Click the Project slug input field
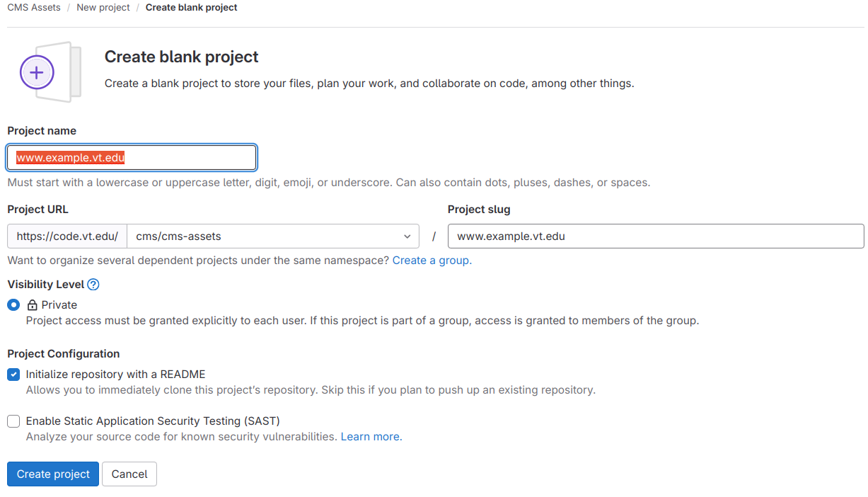 pos(655,236)
